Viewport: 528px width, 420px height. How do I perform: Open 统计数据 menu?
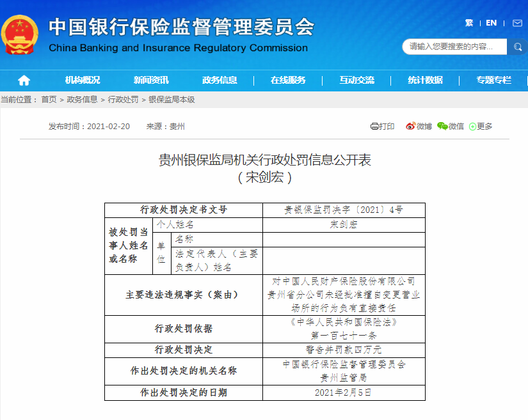click(426, 80)
